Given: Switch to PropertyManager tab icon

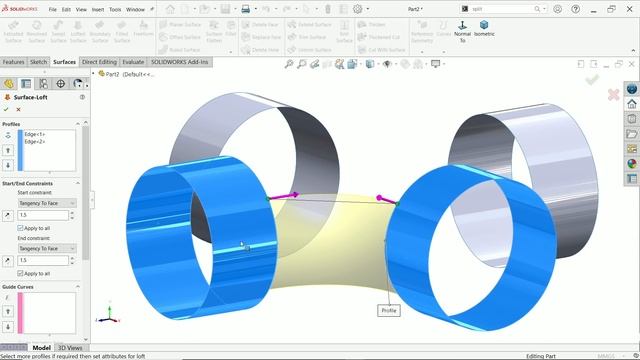Looking at the screenshot, I should click(26, 84).
